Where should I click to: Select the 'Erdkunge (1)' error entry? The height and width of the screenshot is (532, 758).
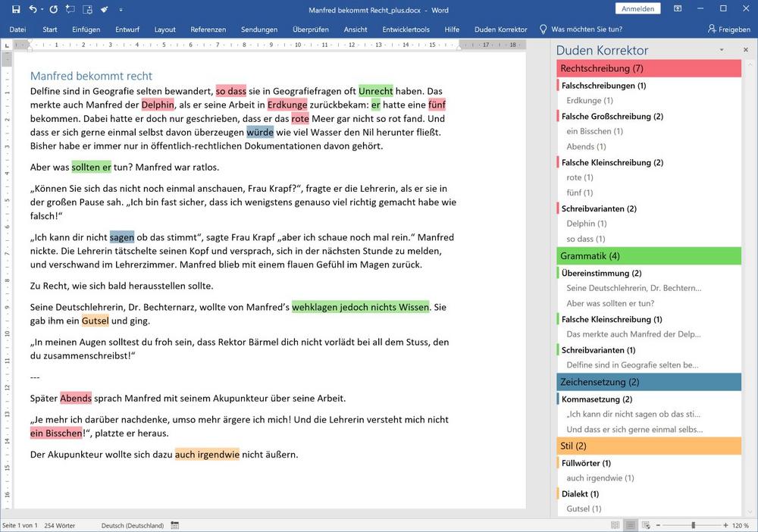pyautogui.click(x=590, y=101)
